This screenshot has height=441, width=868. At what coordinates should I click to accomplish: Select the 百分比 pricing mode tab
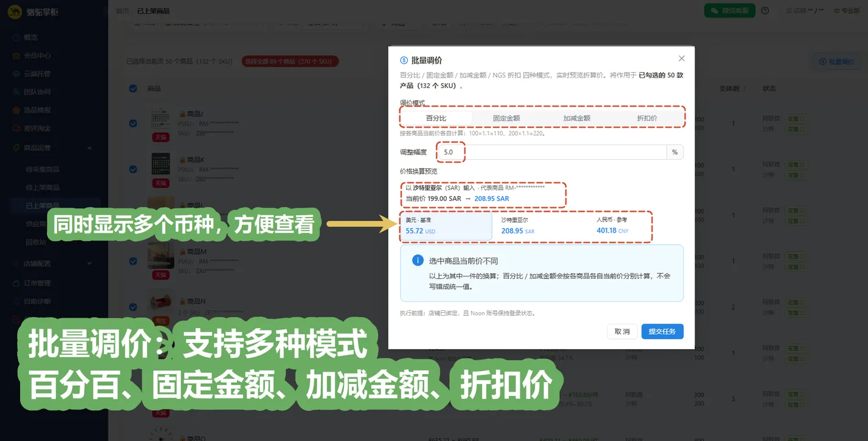[436, 118]
